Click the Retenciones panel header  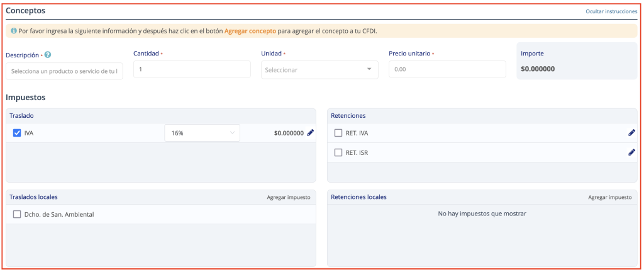click(x=482, y=116)
